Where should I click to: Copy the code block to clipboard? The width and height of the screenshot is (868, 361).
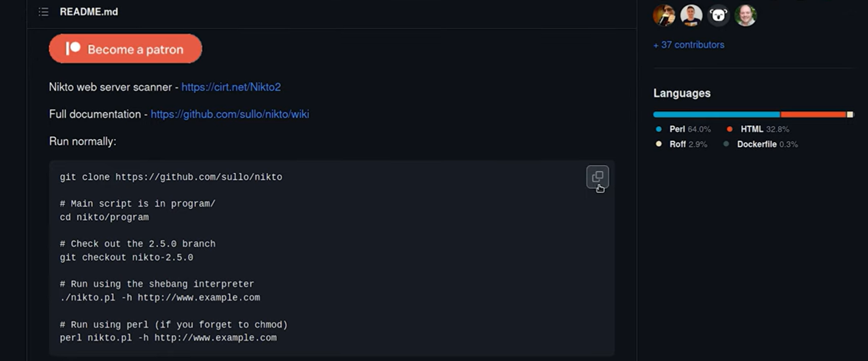click(597, 177)
